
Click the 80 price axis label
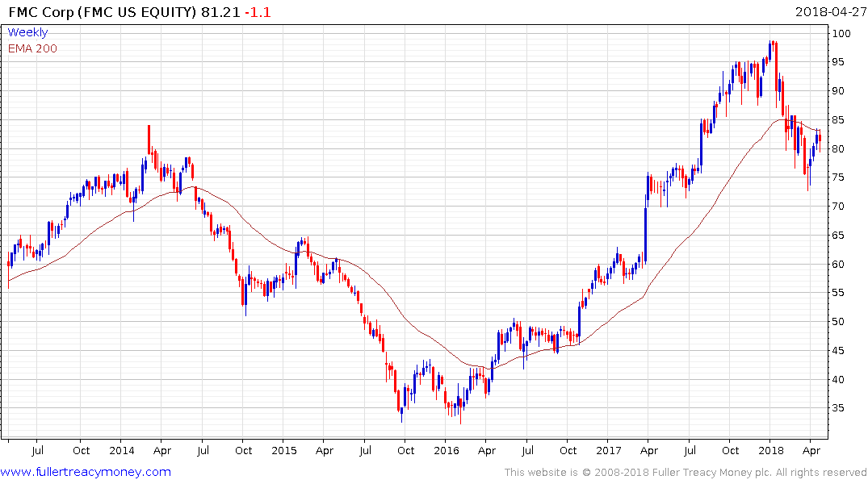[x=838, y=148]
